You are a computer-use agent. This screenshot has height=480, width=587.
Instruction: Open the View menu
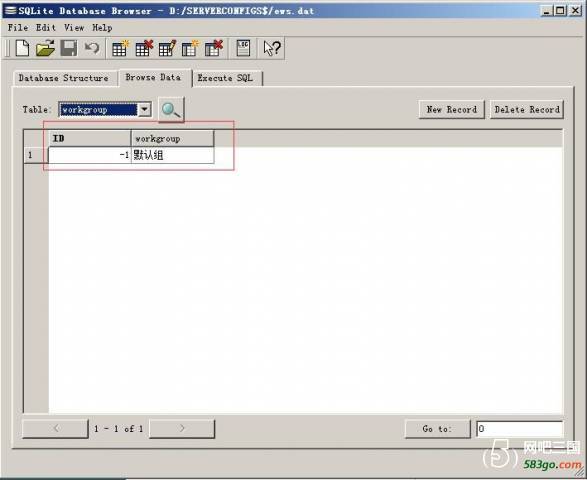(74, 28)
